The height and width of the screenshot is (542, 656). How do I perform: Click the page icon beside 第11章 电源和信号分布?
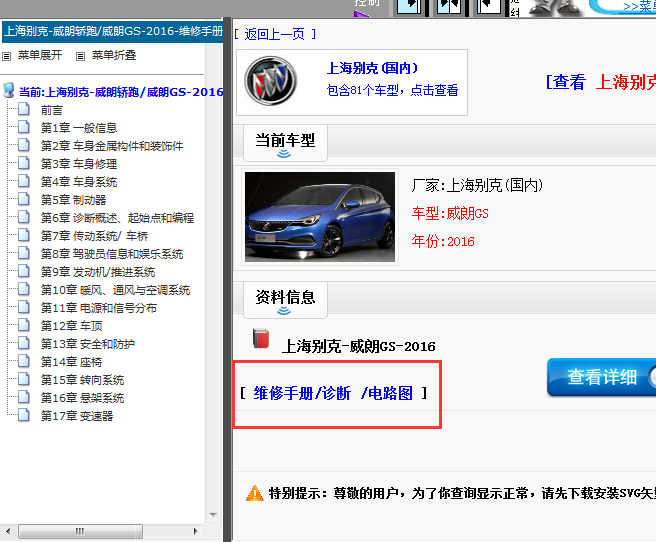coord(24,307)
